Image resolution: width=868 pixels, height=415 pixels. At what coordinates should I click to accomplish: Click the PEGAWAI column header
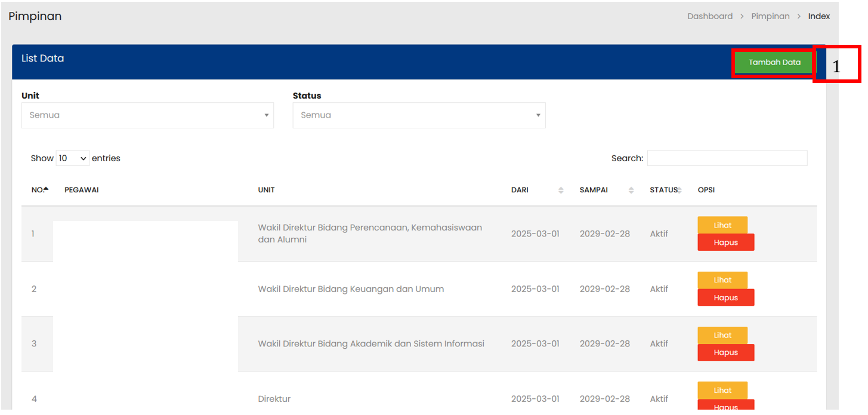(x=82, y=190)
